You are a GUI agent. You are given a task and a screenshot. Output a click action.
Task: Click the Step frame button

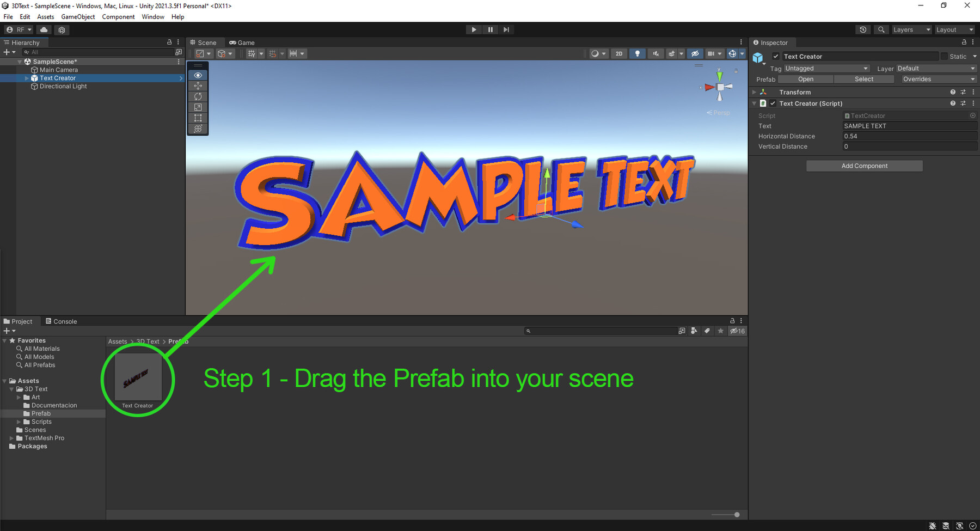tap(506, 30)
